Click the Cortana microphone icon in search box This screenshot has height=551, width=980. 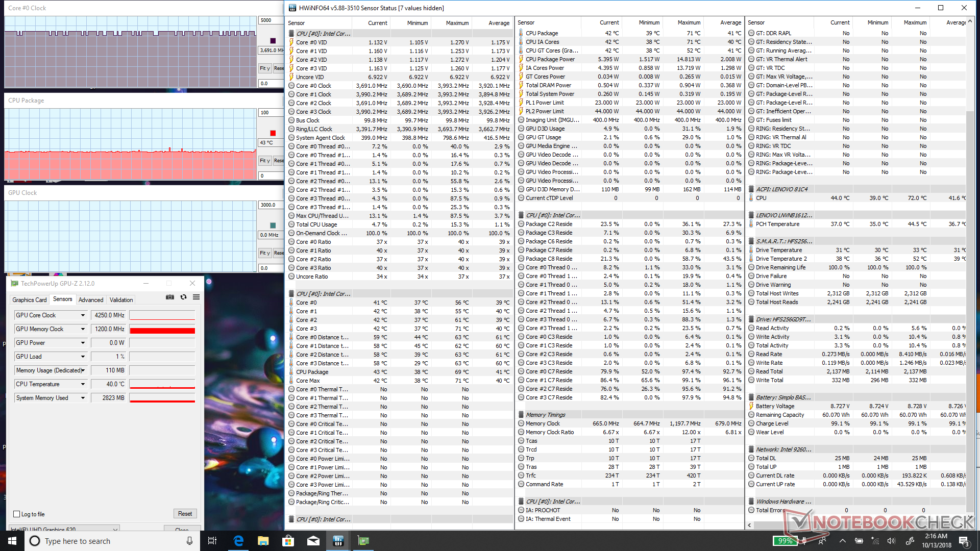(189, 541)
